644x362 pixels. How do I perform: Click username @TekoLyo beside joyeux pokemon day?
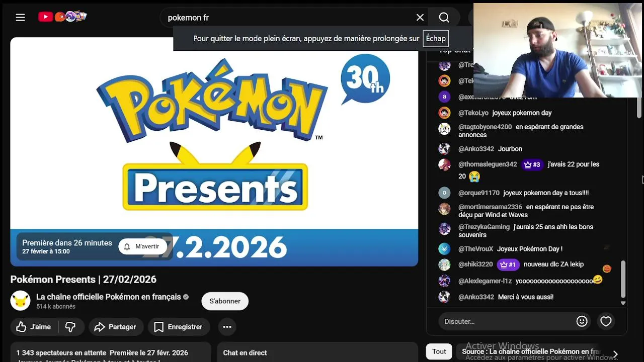click(473, 113)
